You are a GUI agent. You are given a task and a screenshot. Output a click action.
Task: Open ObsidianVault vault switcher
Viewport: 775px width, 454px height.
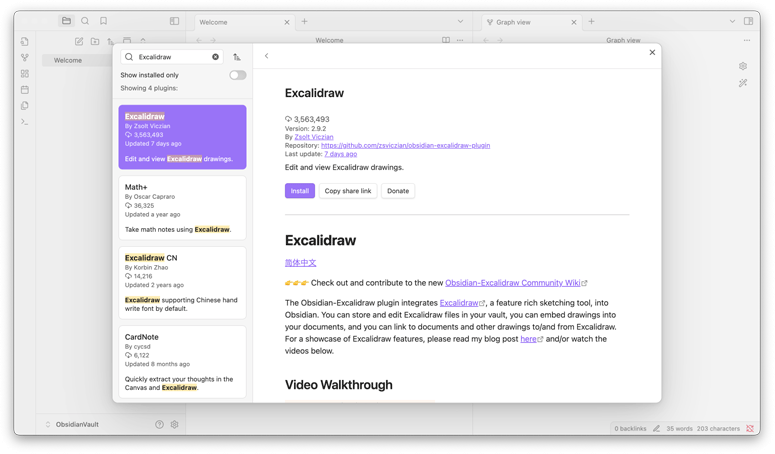[72, 424]
